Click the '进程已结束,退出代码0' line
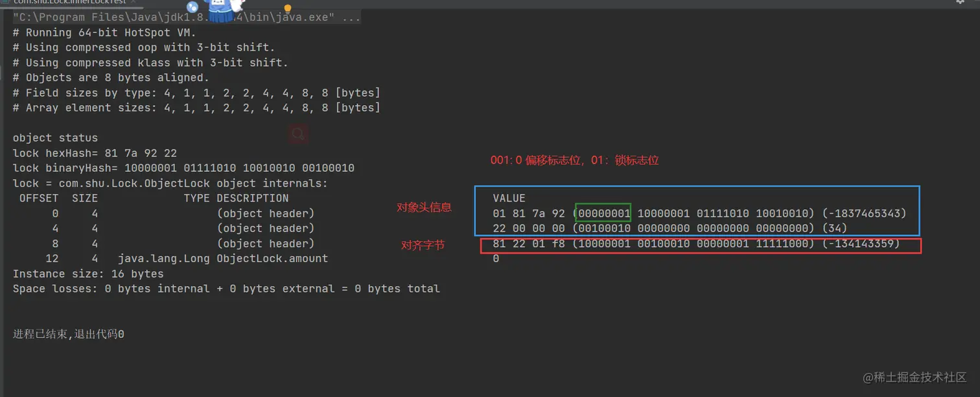The width and height of the screenshot is (980, 397). click(x=69, y=335)
